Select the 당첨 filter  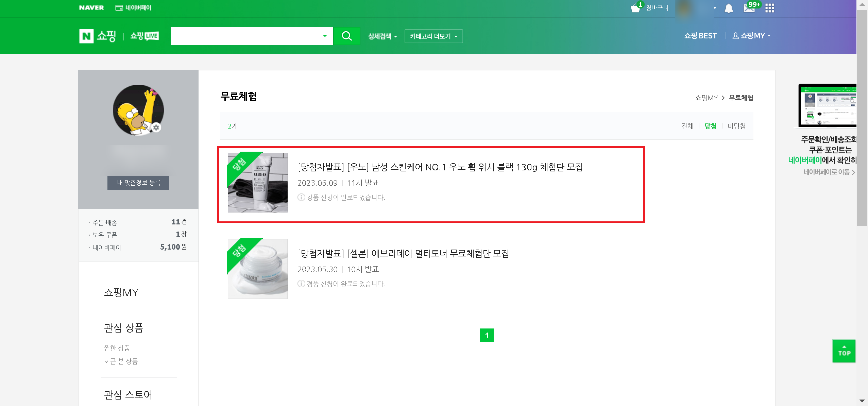point(710,126)
